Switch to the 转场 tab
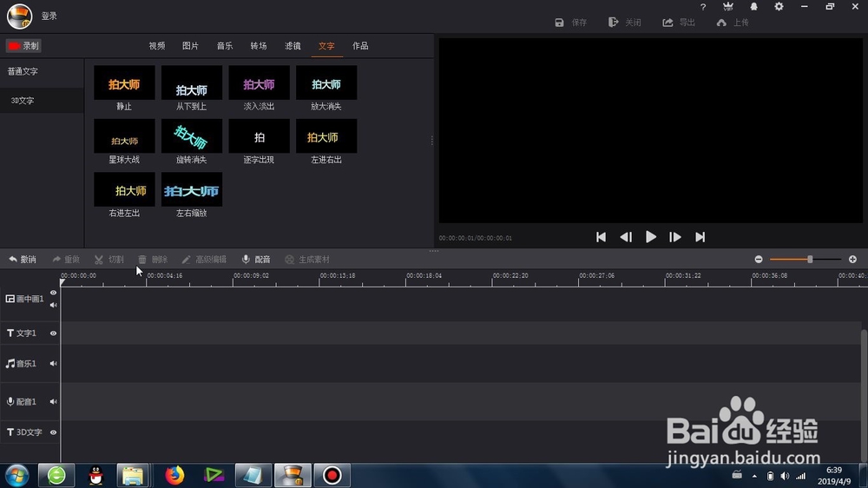Image resolution: width=868 pixels, height=488 pixels. click(259, 46)
